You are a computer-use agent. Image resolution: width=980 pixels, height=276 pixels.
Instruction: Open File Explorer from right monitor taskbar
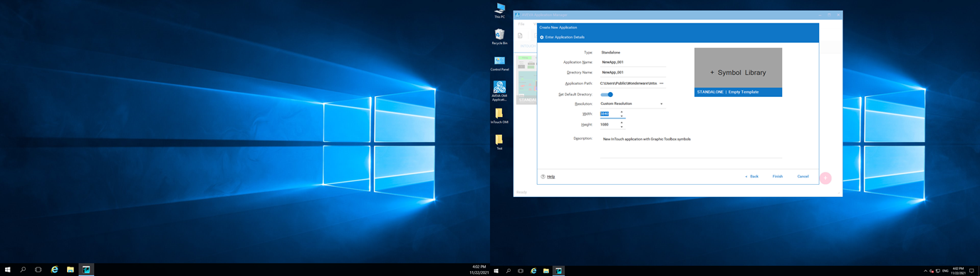click(x=546, y=271)
